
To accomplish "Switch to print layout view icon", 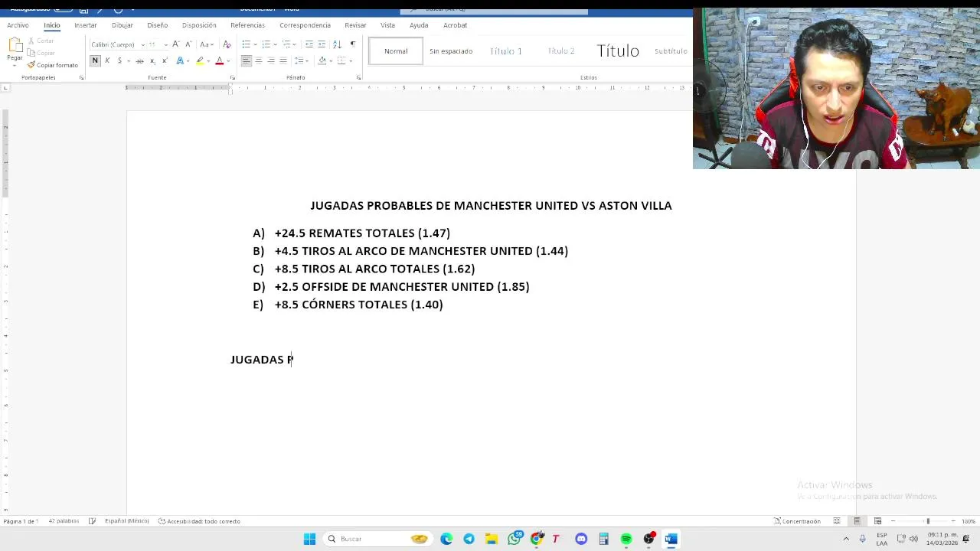I will [x=857, y=521].
